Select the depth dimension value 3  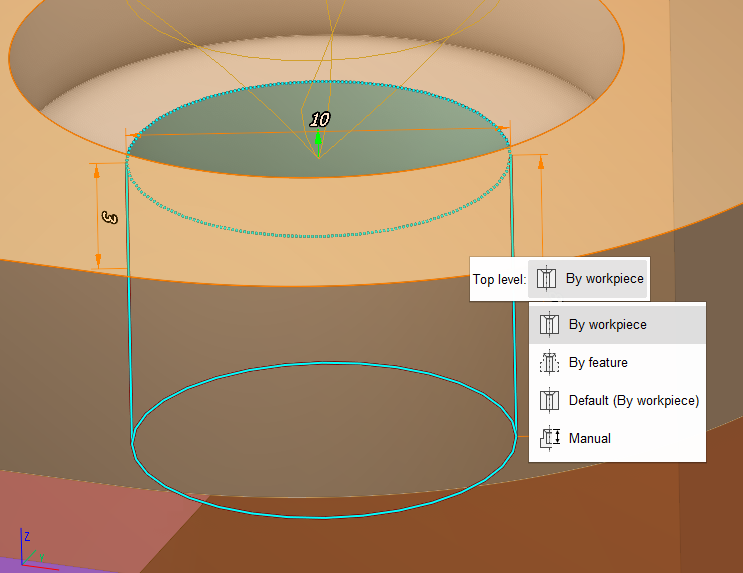111,217
